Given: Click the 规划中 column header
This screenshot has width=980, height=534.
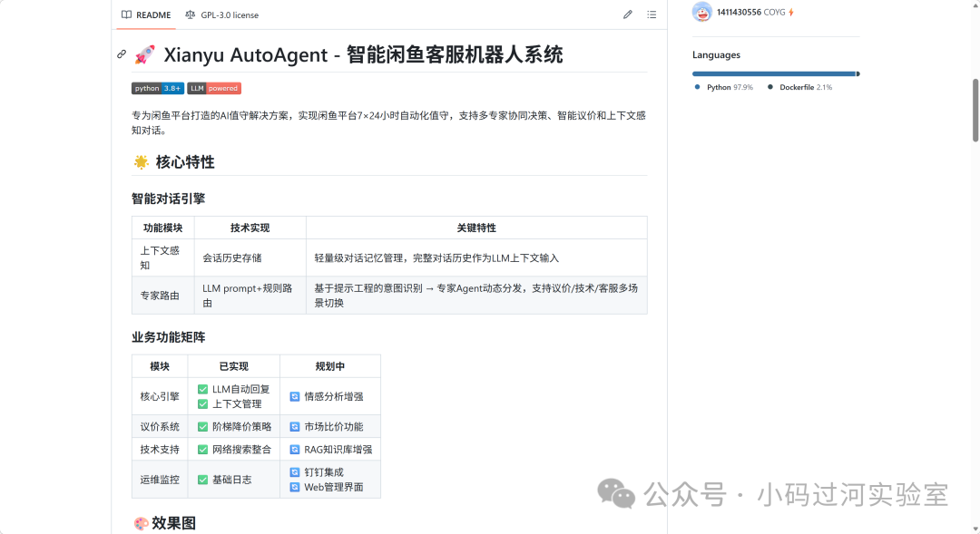Looking at the screenshot, I should pos(330,366).
